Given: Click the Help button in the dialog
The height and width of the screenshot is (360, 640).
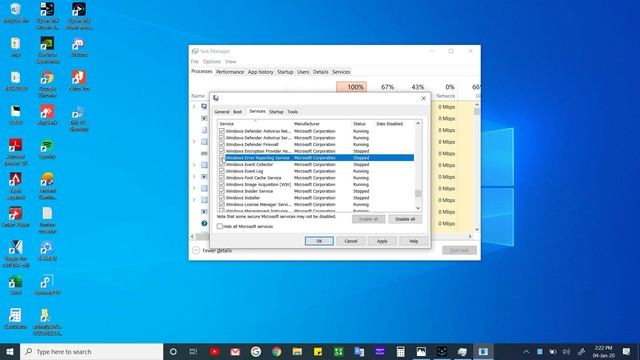Looking at the screenshot, I should click(x=413, y=241).
